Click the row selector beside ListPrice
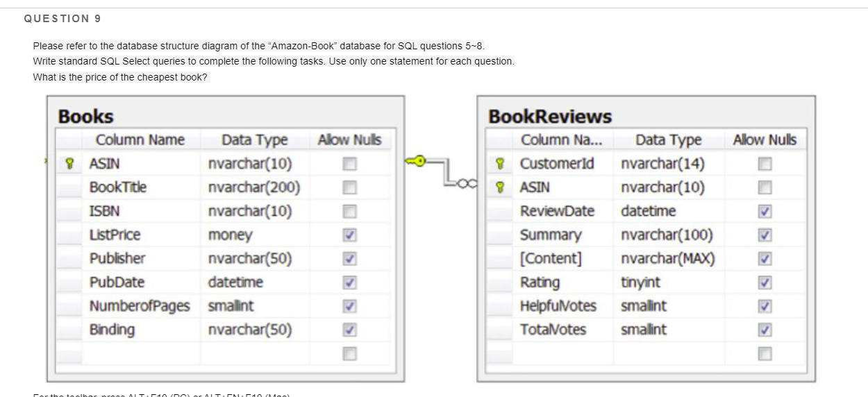Image resolution: width=868 pixels, height=397 pixels. tap(69, 235)
